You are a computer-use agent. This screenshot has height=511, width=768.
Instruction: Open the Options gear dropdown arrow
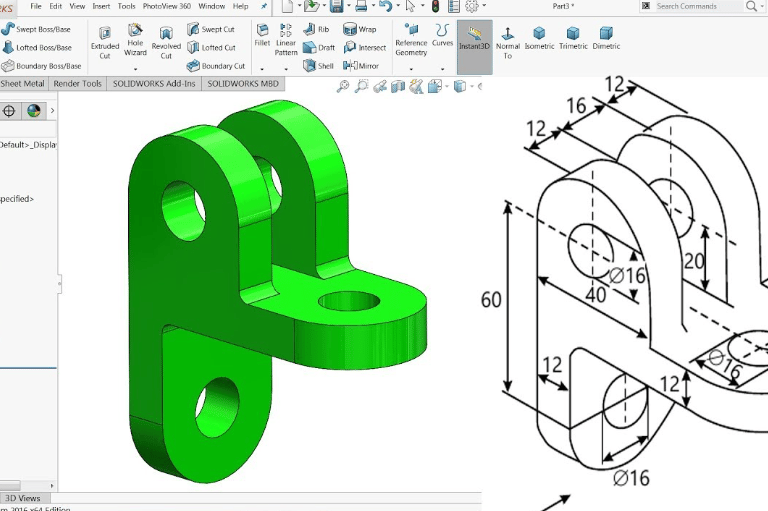click(484, 6)
